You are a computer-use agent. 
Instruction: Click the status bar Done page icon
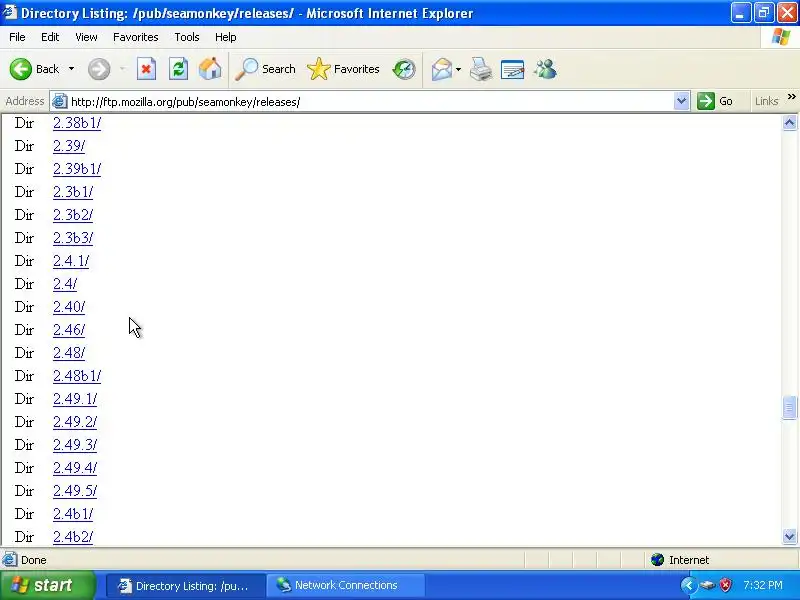pyautogui.click(x=9, y=560)
